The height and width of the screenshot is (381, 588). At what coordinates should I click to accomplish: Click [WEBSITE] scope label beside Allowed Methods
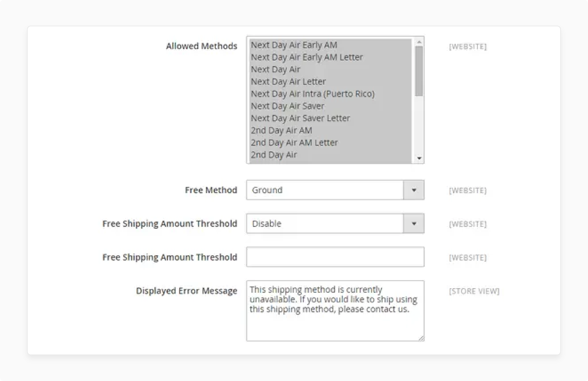point(468,46)
